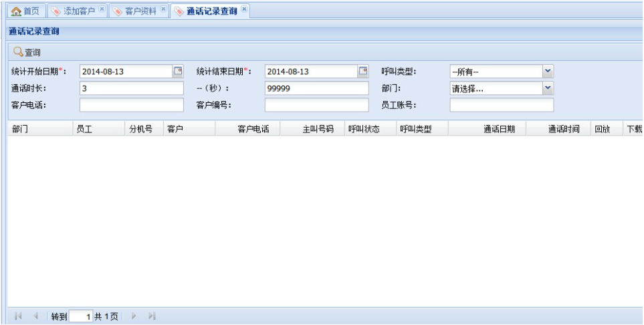The height and width of the screenshot is (325, 644).
Task: Sort by the 客户电话 column header
Action: tap(247, 128)
